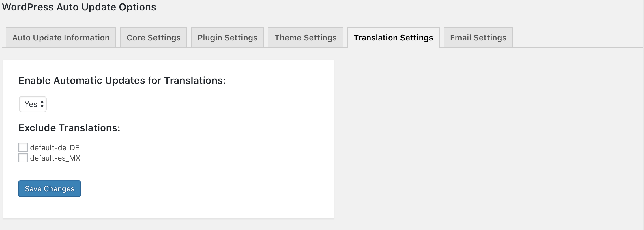
Task: Click the Exclude Translations heading
Action: click(x=69, y=128)
